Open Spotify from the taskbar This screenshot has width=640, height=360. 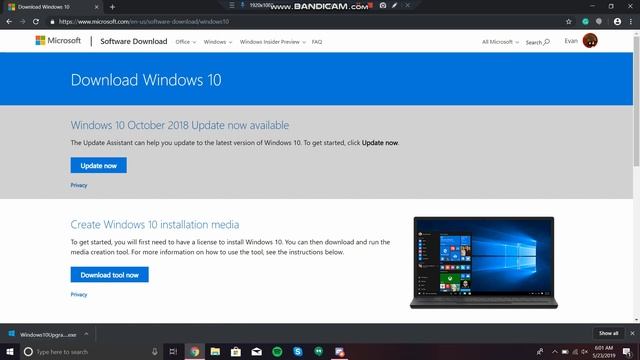click(x=277, y=351)
